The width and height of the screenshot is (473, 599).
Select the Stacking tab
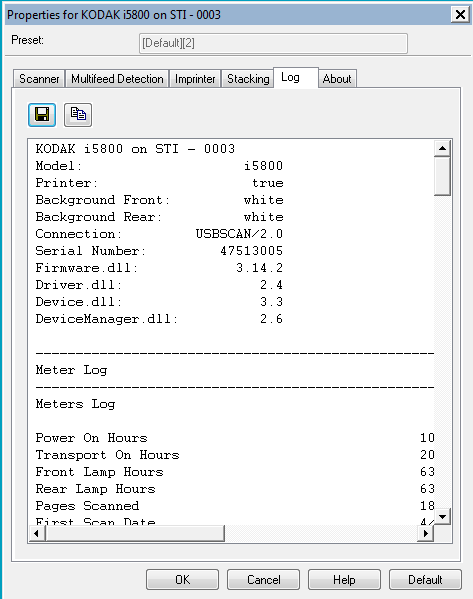coord(248,79)
